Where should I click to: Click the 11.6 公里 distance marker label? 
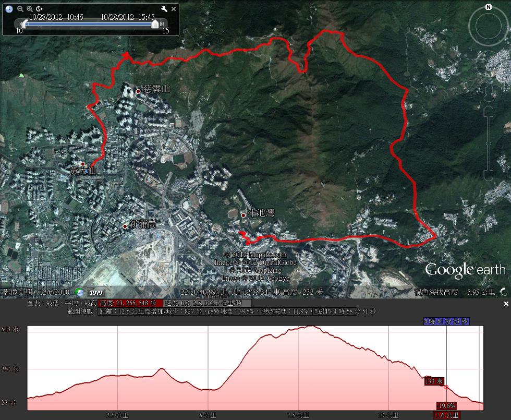(446, 415)
